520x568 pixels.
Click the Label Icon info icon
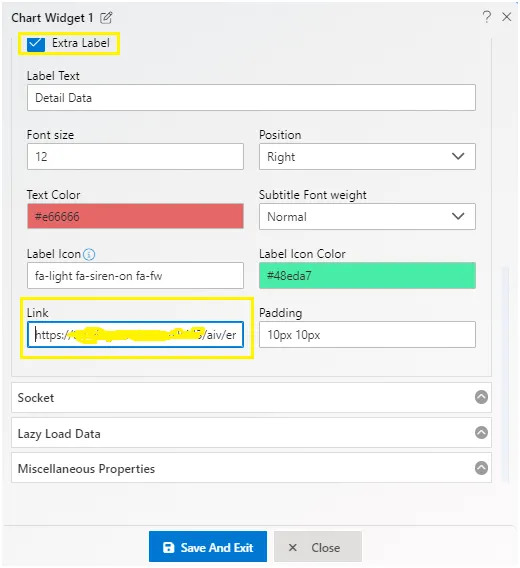(x=89, y=254)
